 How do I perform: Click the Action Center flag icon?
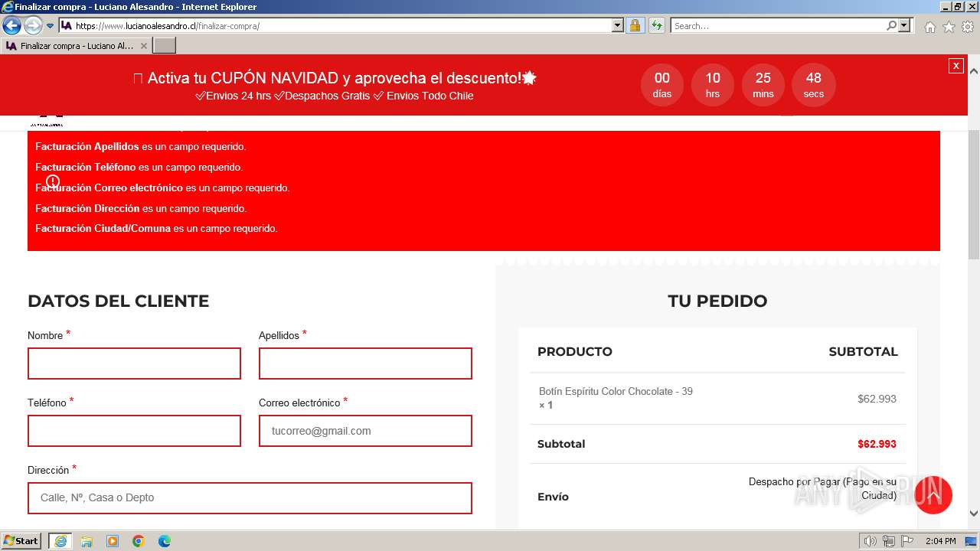point(907,541)
